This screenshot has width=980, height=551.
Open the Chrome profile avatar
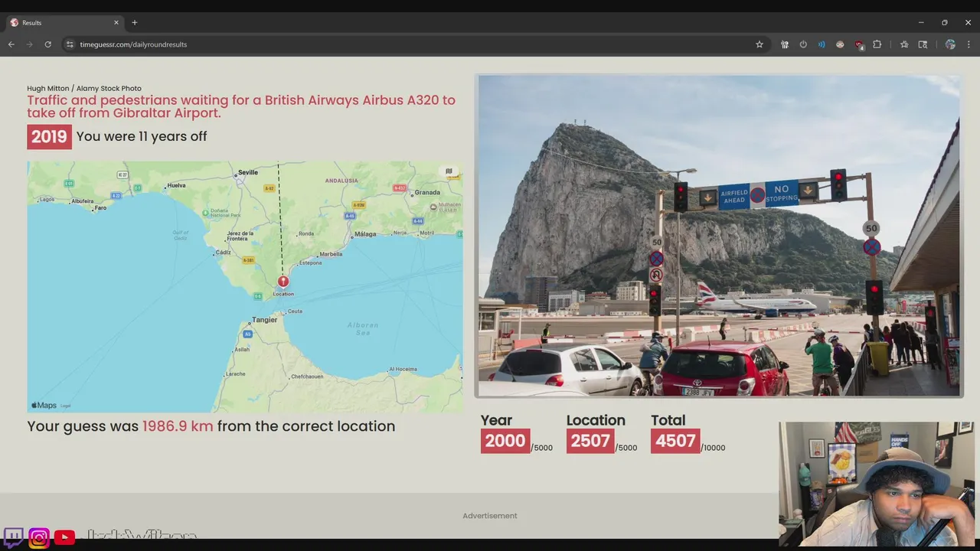click(x=950, y=44)
